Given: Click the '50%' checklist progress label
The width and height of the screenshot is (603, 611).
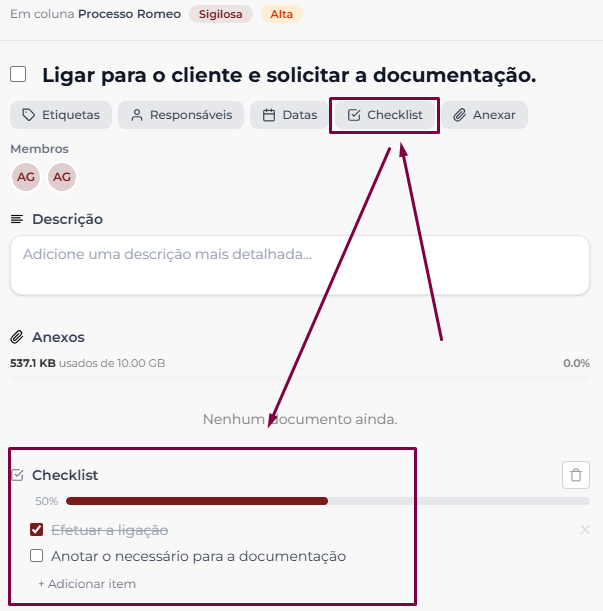Looking at the screenshot, I should click(x=46, y=501).
